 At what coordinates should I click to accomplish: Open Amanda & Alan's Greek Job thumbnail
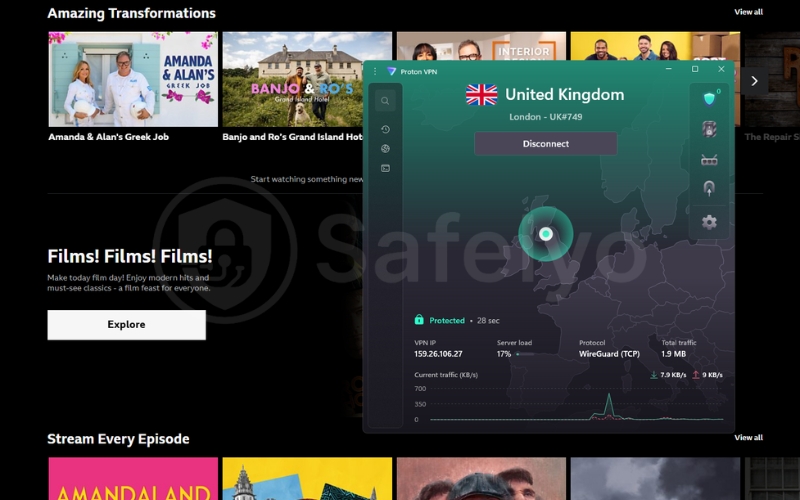(133, 79)
